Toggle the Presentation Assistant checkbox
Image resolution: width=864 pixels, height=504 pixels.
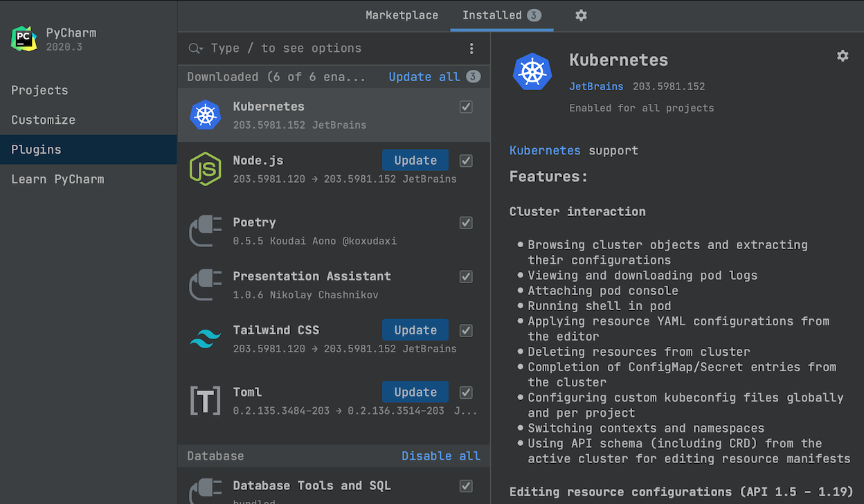(x=466, y=277)
